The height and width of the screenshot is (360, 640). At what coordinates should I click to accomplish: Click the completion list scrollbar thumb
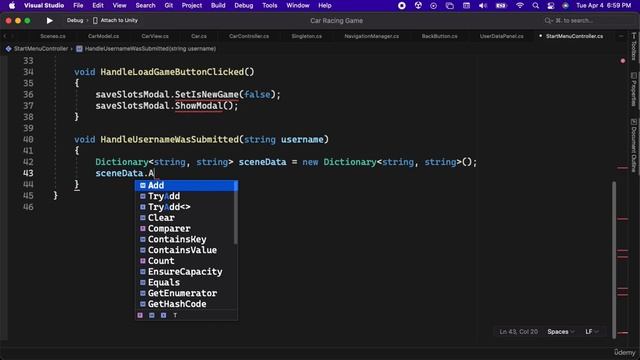pos(236,212)
